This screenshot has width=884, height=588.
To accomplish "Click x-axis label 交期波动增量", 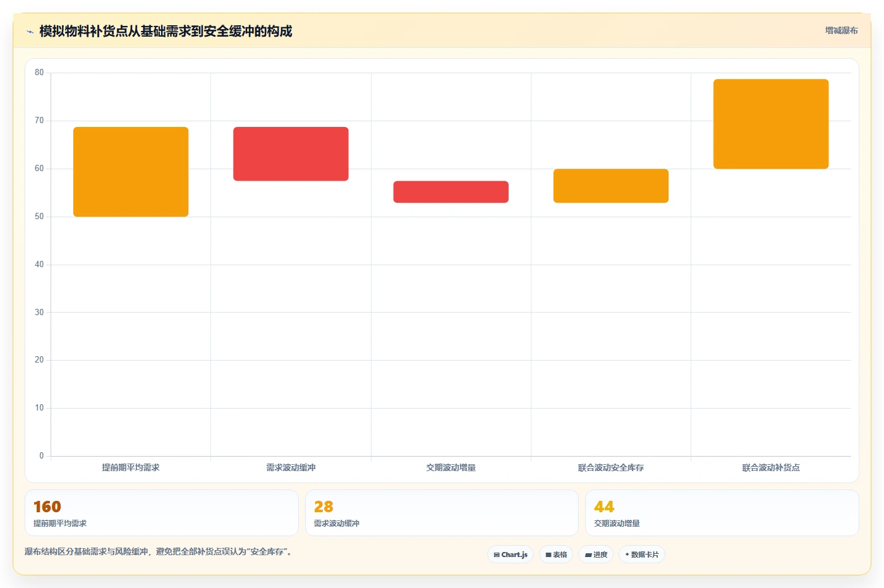I will point(451,467).
